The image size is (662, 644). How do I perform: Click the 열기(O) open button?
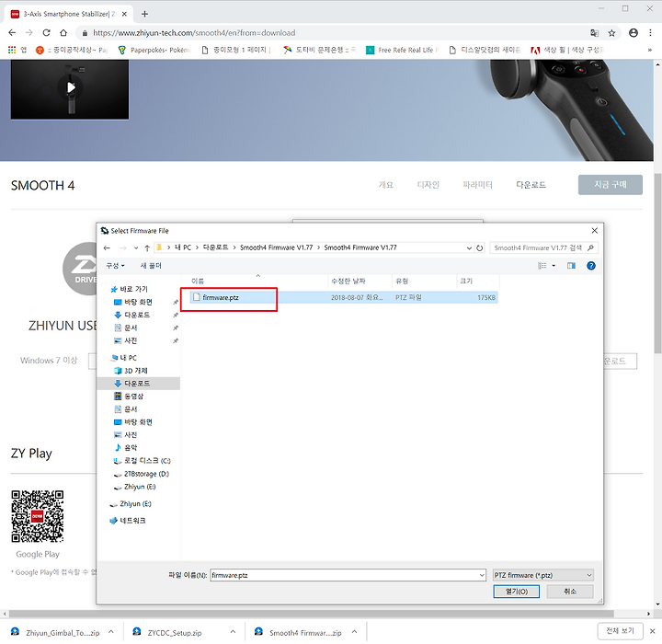[517, 592]
